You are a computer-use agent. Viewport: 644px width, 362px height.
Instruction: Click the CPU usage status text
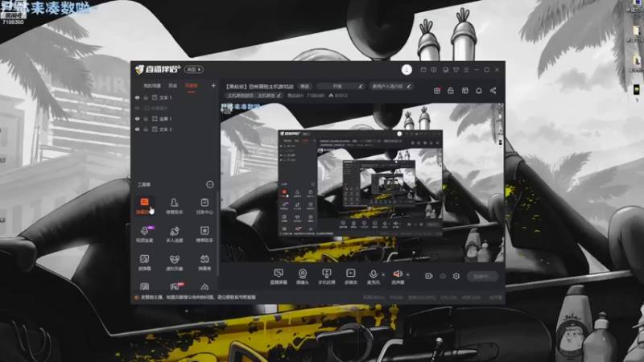coord(448,298)
